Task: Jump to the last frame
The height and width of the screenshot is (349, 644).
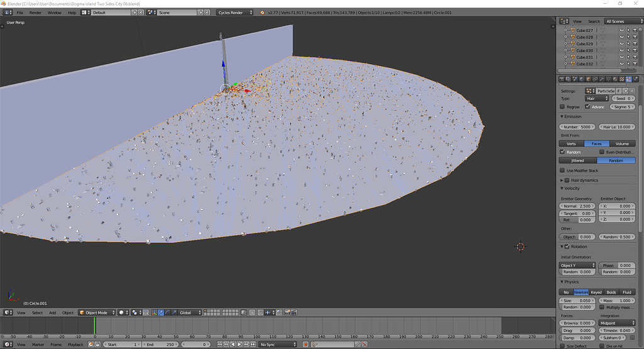Action: pos(253,345)
